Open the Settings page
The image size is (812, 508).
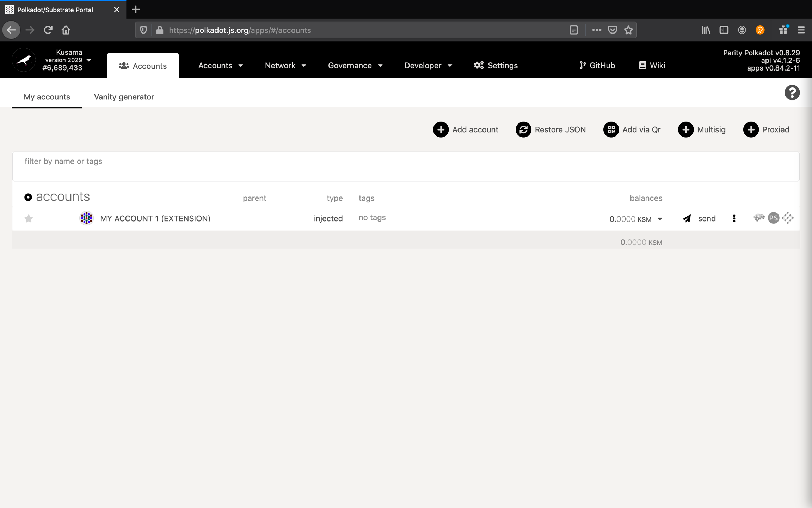point(496,66)
